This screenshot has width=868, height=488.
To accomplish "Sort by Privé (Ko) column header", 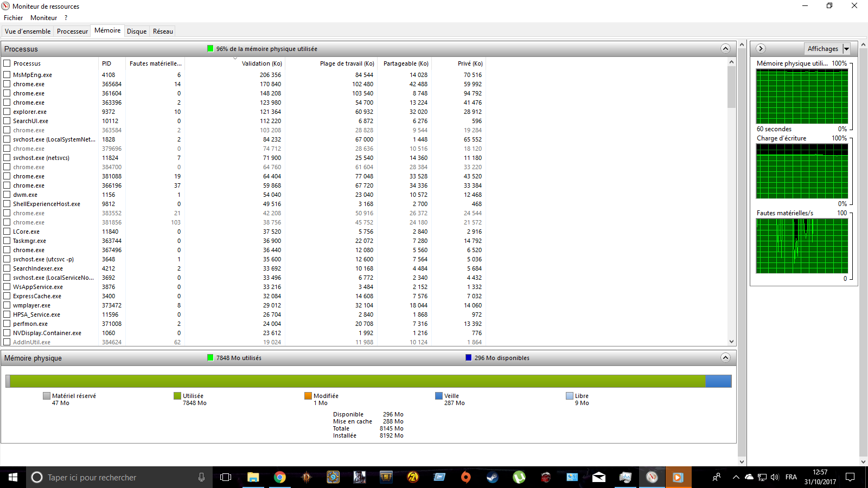I will [458, 63].
